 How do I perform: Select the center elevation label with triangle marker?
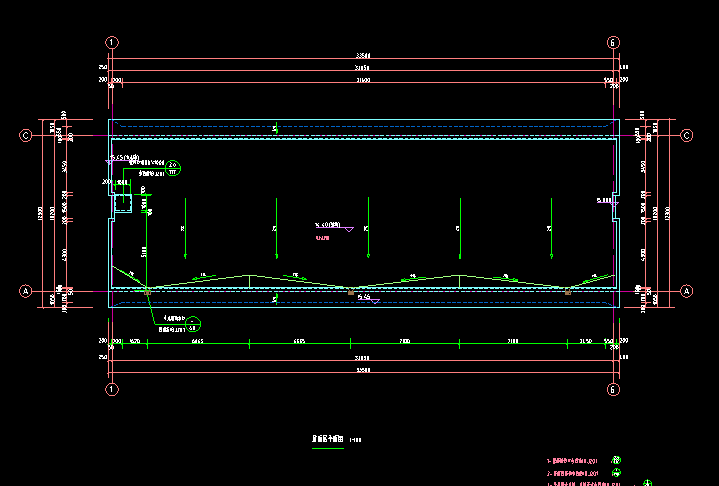click(333, 226)
